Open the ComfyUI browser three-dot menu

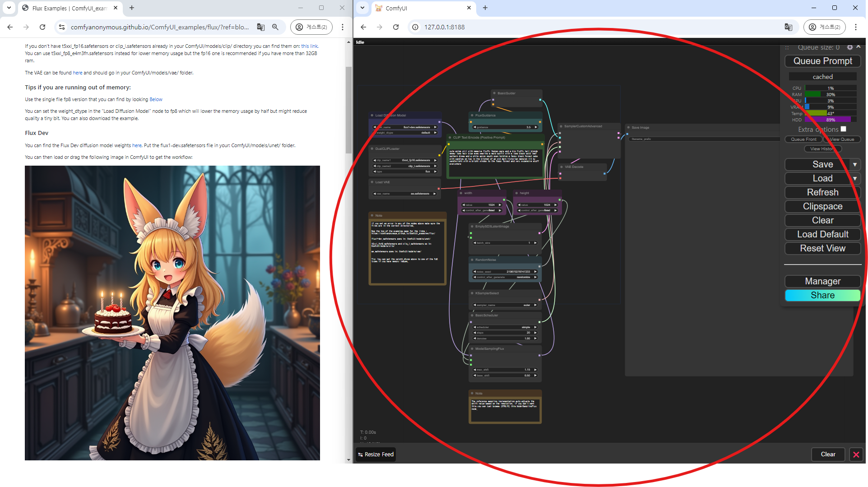(855, 27)
